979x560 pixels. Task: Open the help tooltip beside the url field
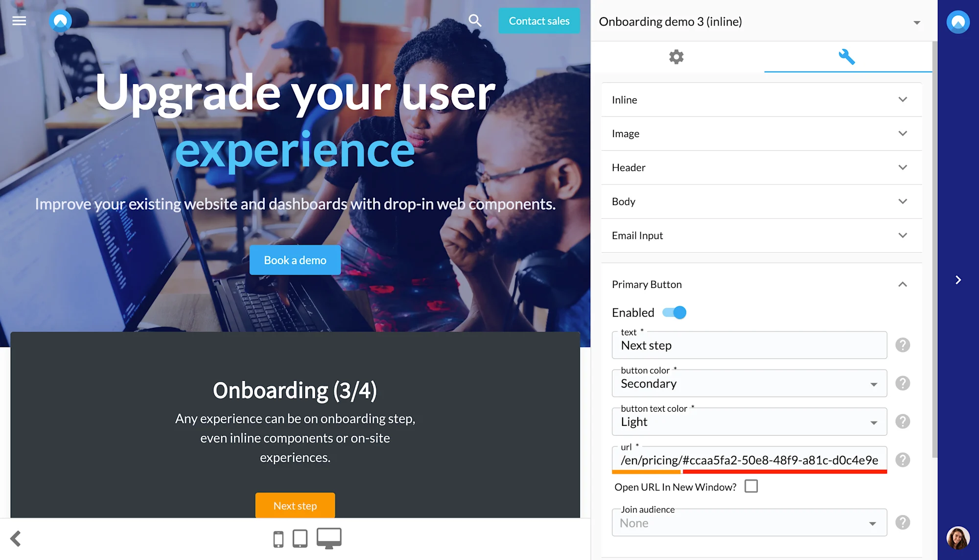(903, 460)
